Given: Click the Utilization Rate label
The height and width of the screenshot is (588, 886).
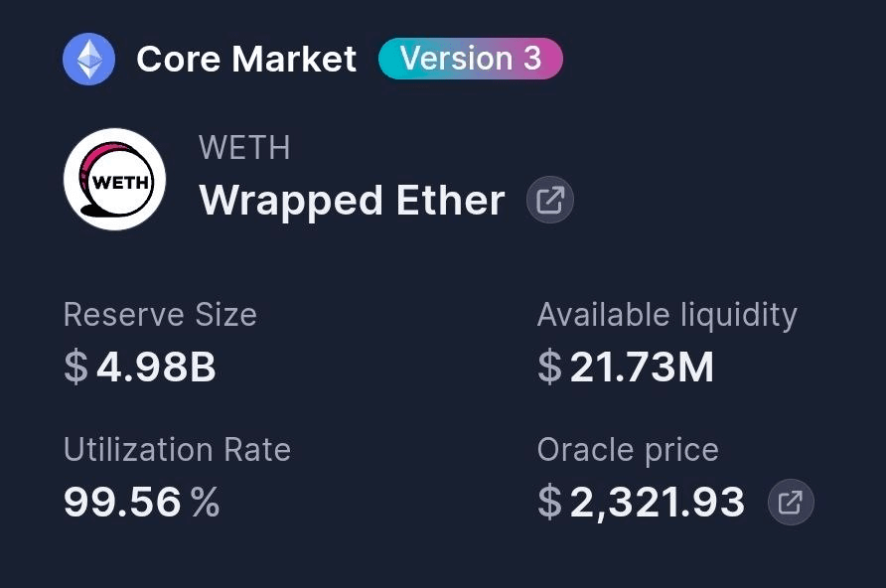Looking at the screenshot, I should tap(177, 450).
